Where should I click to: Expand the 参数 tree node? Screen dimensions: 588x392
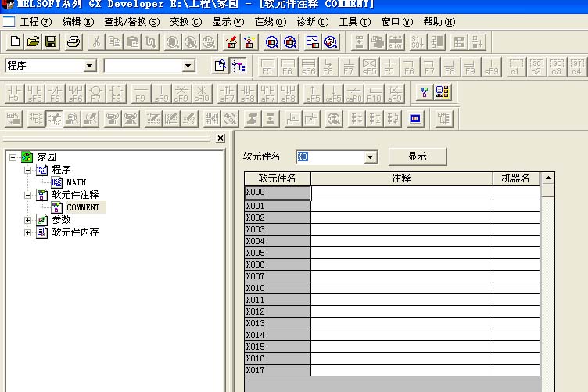pyautogui.click(x=29, y=220)
